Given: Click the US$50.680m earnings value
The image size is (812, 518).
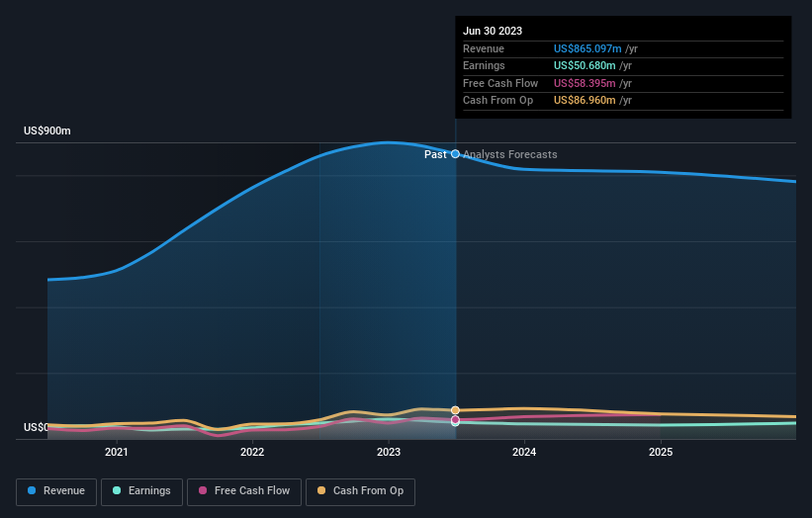Looking at the screenshot, I should pyautogui.click(x=585, y=65).
